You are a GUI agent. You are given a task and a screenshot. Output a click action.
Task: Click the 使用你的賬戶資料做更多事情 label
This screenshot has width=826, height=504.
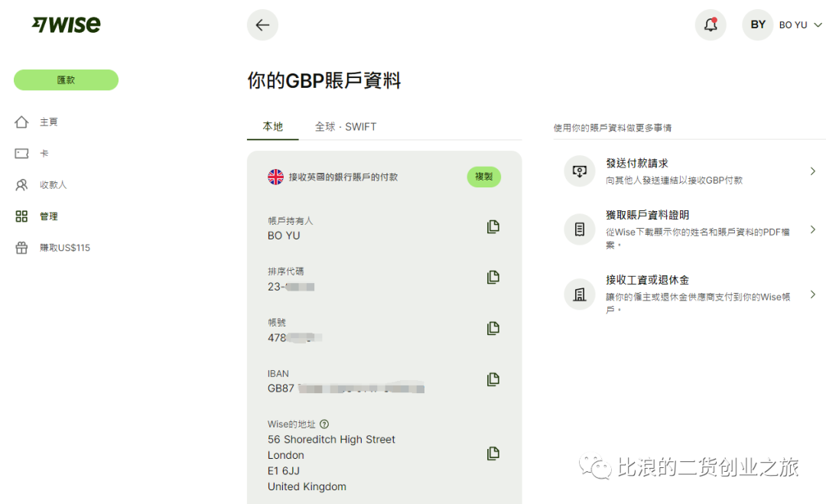click(x=612, y=128)
